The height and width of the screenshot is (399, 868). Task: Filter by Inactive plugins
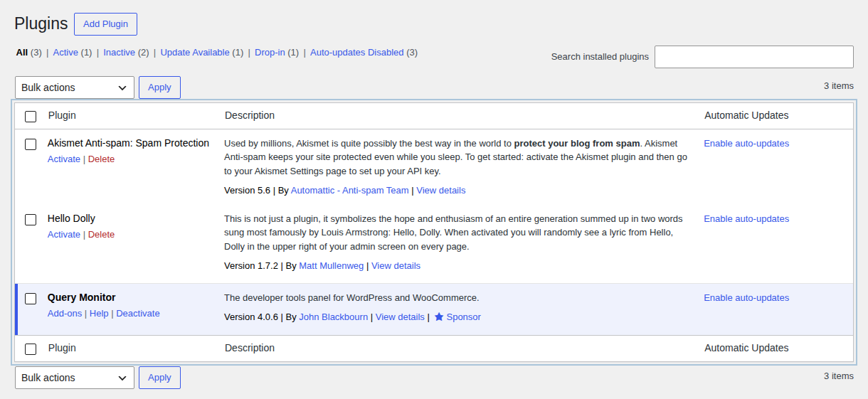(x=119, y=53)
